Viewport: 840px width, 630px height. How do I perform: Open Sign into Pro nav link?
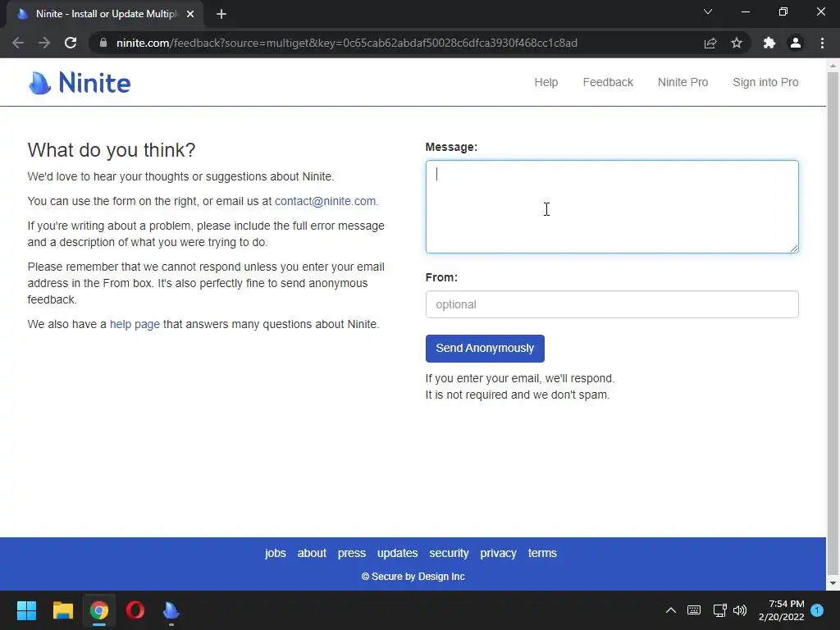point(765,83)
